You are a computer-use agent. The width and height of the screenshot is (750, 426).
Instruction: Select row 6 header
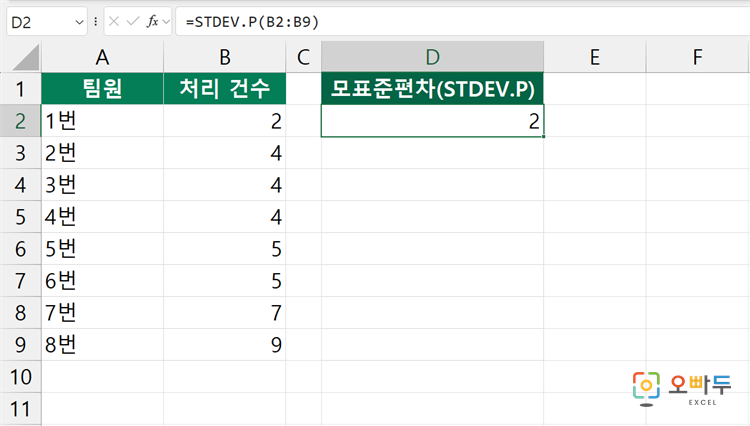coord(20,249)
